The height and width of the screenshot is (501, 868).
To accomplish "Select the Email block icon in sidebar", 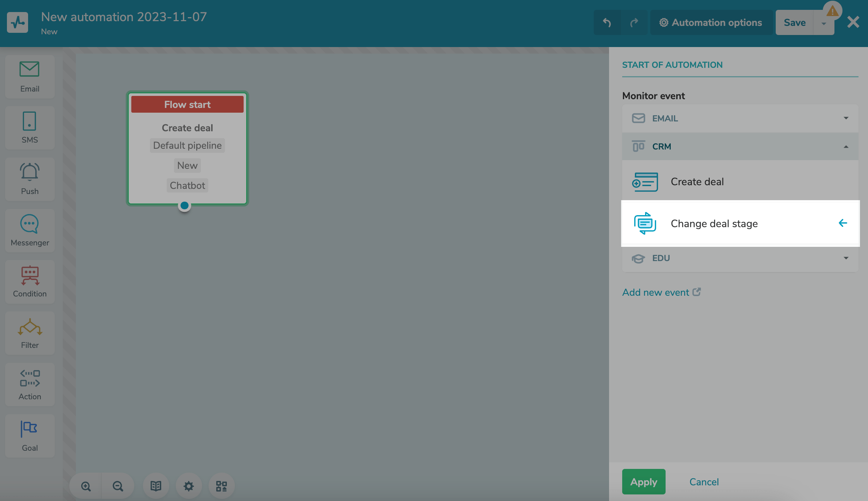I will [30, 77].
